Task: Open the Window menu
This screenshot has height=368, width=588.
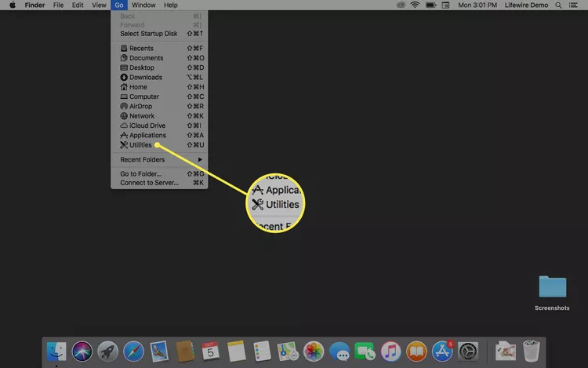Action: (143, 5)
